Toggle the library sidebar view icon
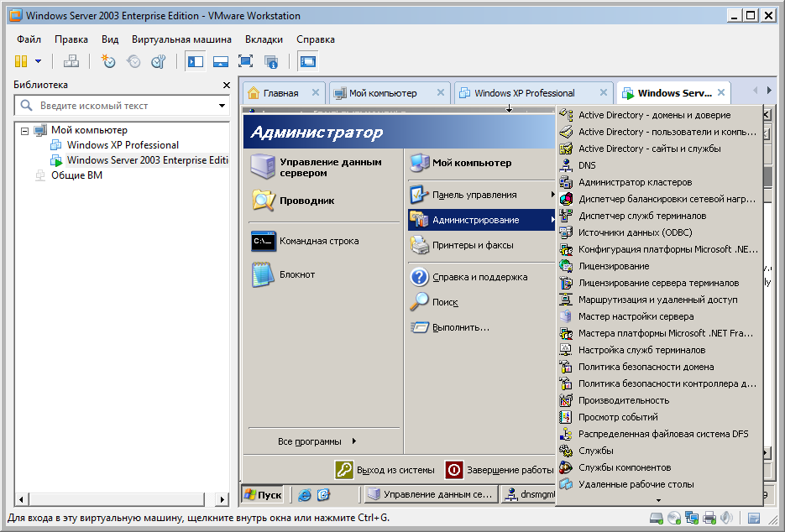 pos(196,61)
